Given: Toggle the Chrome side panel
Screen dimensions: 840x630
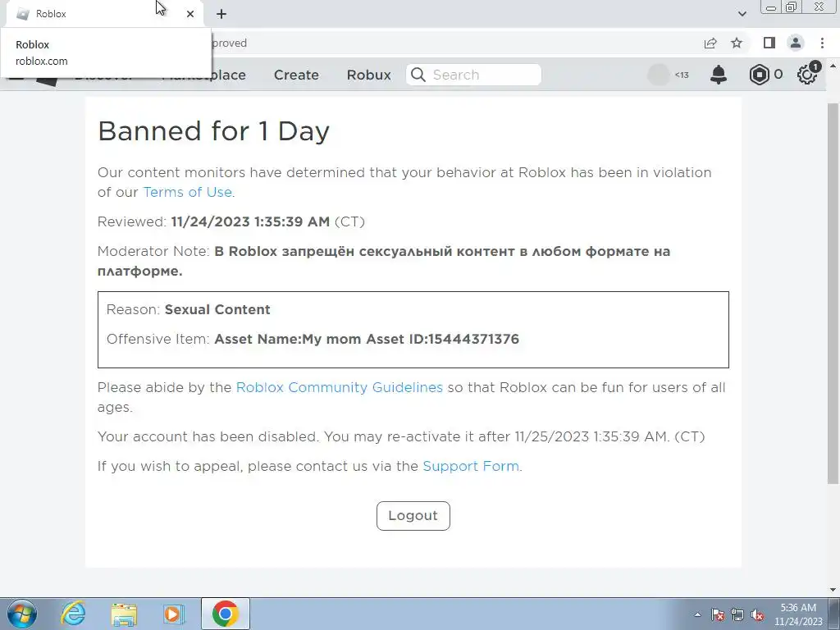Looking at the screenshot, I should click(769, 43).
